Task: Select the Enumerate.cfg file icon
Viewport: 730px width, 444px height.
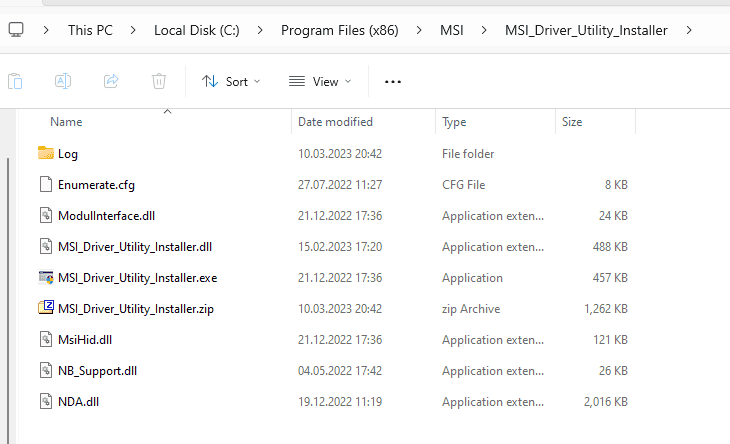Action: (x=46, y=184)
